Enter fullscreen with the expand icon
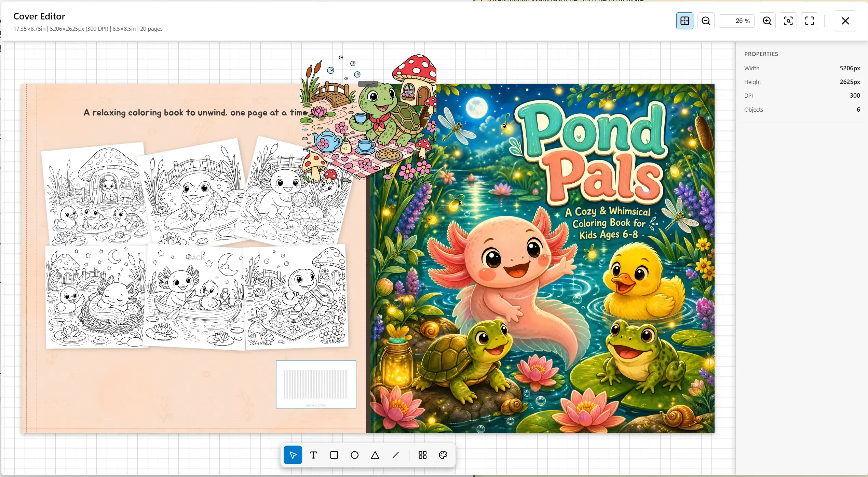 pyautogui.click(x=809, y=21)
